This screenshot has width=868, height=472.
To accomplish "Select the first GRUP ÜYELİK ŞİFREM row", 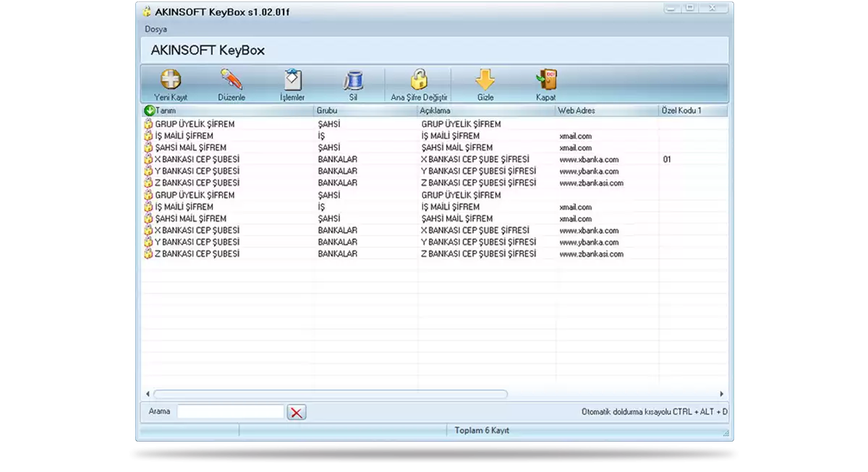I will pyautogui.click(x=195, y=124).
